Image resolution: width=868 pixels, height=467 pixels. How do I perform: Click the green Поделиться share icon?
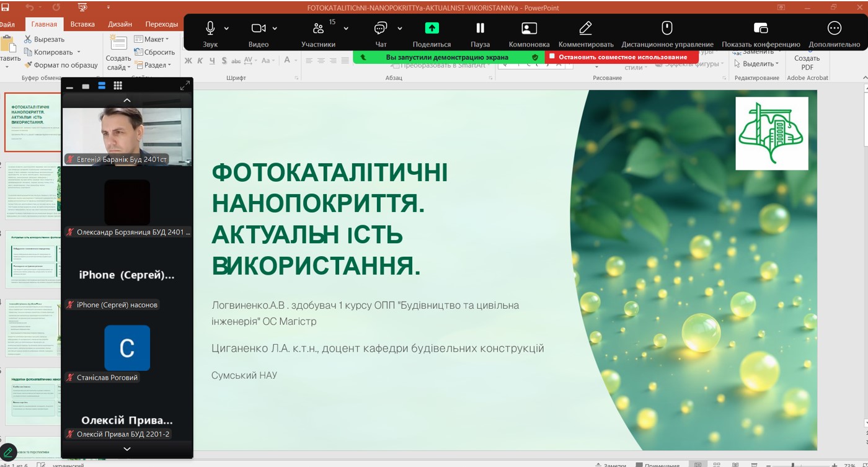point(432,29)
